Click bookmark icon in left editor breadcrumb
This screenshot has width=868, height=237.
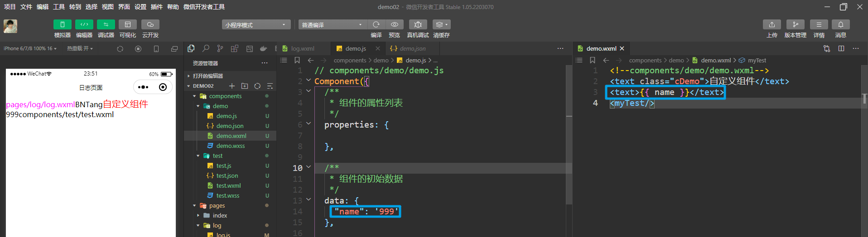pyautogui.click(x=297, y=60)
